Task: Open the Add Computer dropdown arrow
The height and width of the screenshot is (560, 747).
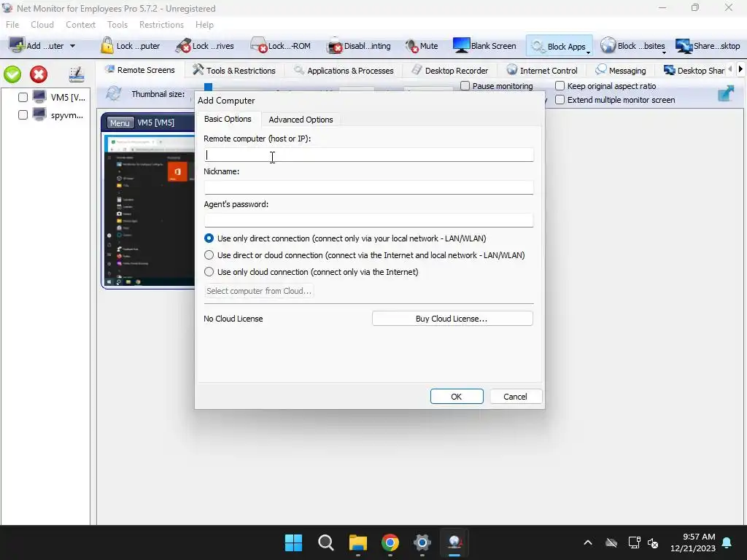Action: (x=72, y=46)
